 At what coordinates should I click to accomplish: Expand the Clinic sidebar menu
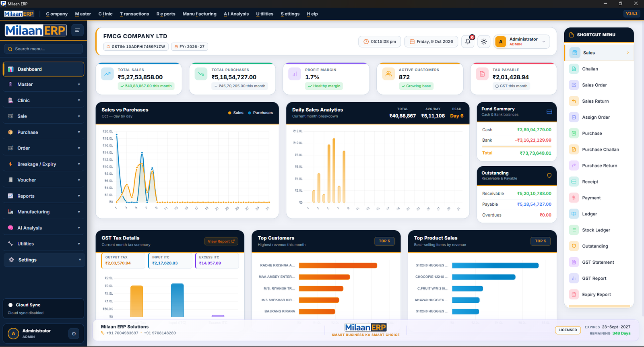(x=43, y=100)
